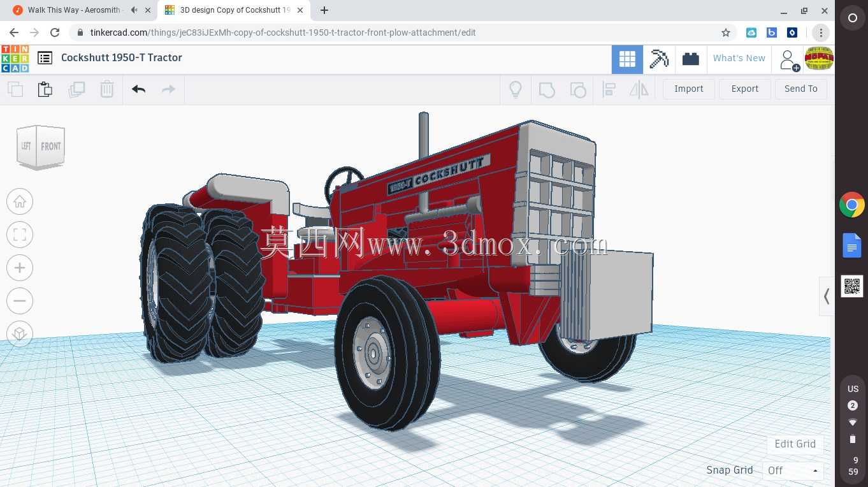The height and width of the screenshot is (487, 868).
Task: Open a new browser tab
Action: pos(324,10)
